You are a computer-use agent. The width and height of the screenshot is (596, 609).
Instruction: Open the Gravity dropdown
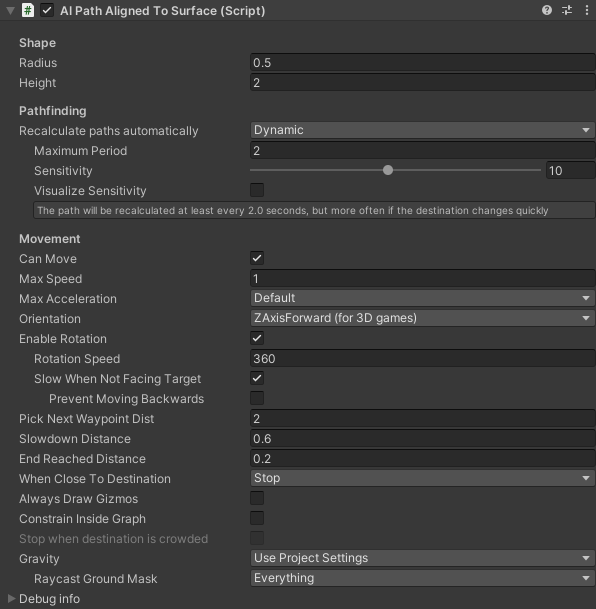tap(422, 558)
